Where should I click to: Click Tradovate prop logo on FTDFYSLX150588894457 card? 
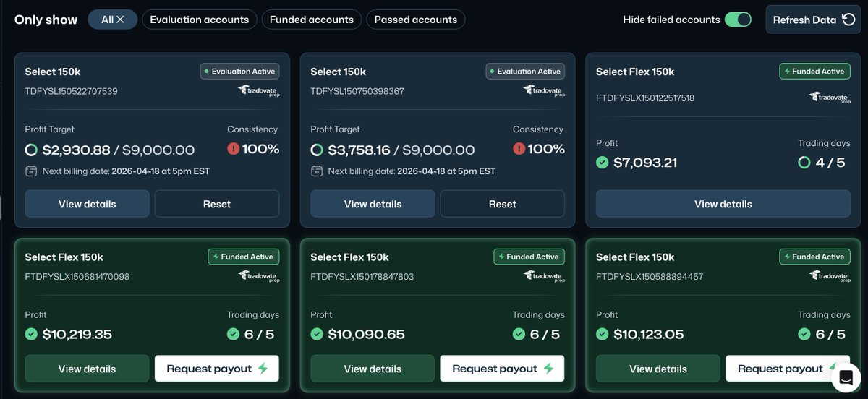830,276
